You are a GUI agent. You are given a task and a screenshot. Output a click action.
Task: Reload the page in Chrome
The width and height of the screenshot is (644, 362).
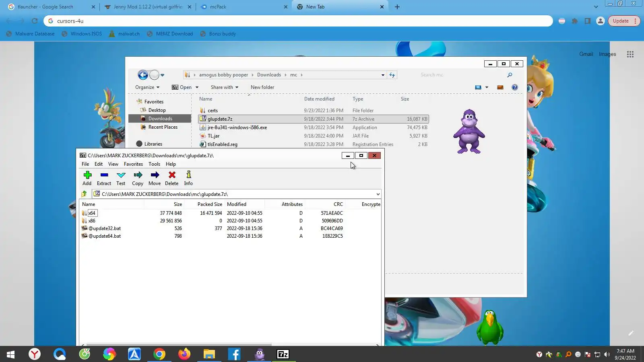point(35,21)
